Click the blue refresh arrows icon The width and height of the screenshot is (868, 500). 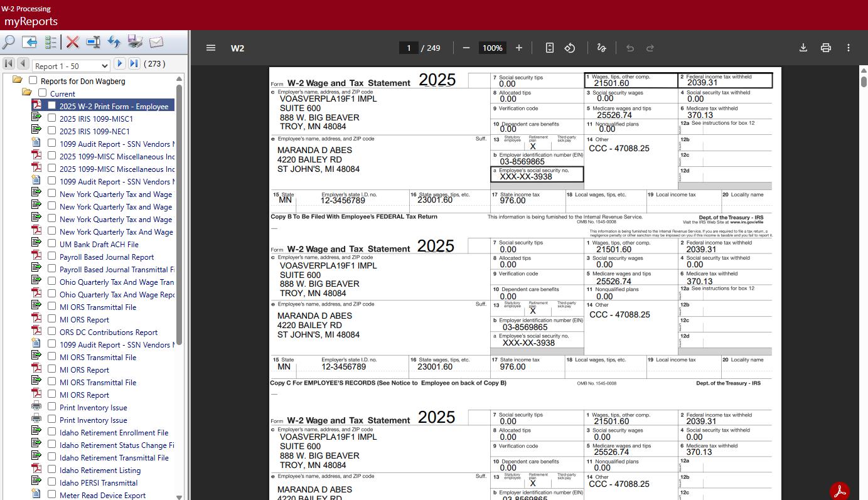click(x=114, y=42)
